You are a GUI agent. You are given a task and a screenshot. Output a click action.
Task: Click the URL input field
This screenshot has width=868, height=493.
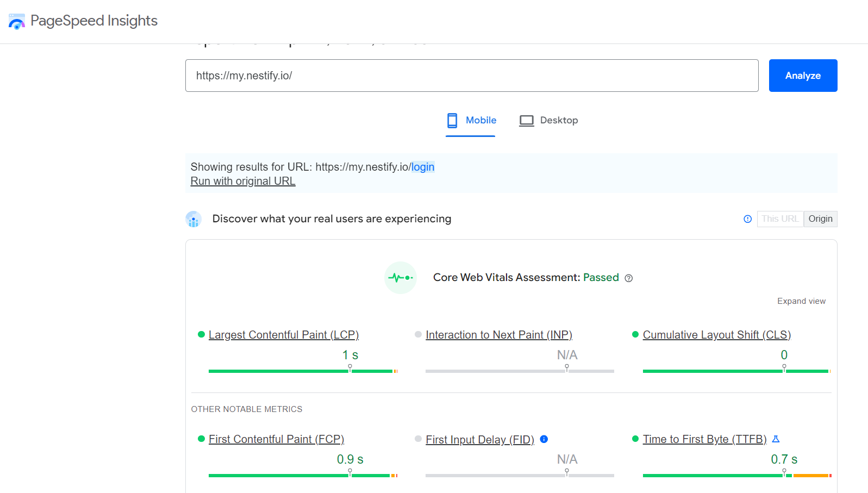point(472,76)
